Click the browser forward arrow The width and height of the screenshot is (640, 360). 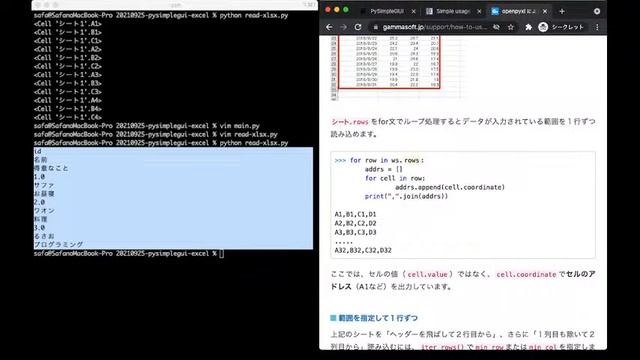[343, 27]
